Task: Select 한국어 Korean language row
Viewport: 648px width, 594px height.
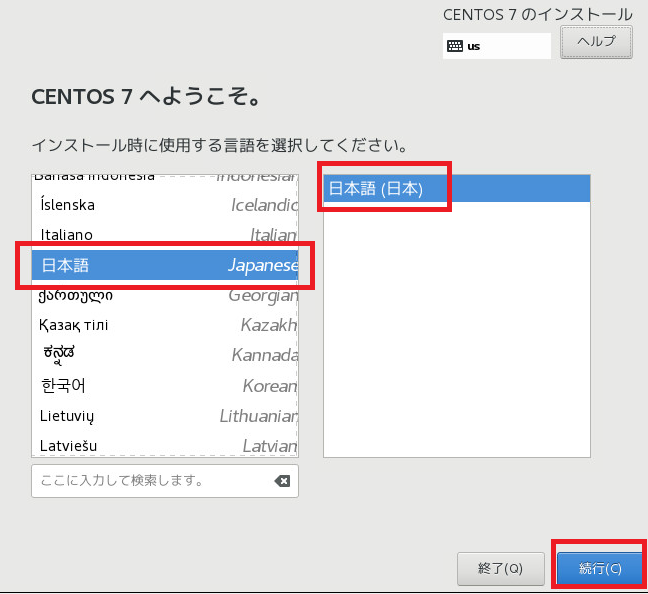Action: click(165, 386)
